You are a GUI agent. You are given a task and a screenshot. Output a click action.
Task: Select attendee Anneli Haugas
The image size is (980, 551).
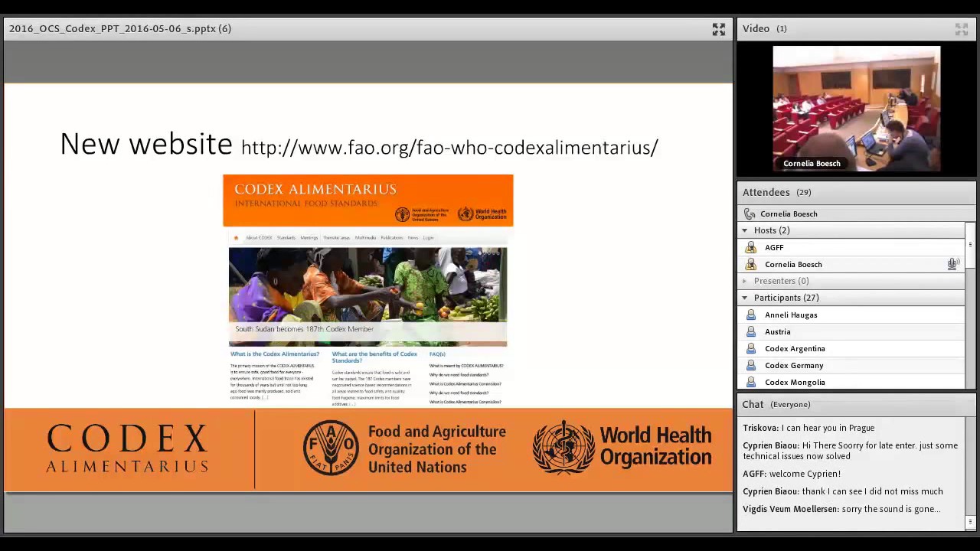[x=851, y=315]
